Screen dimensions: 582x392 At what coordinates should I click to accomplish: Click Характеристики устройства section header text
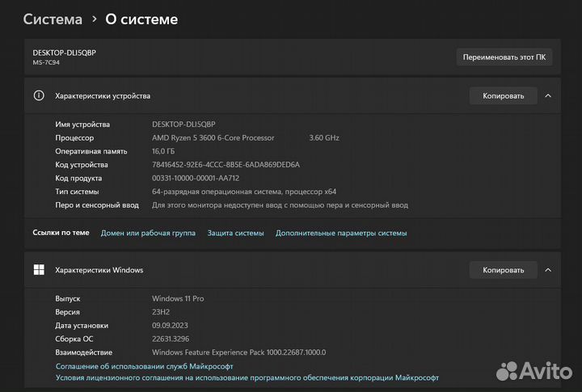(103, 95)
